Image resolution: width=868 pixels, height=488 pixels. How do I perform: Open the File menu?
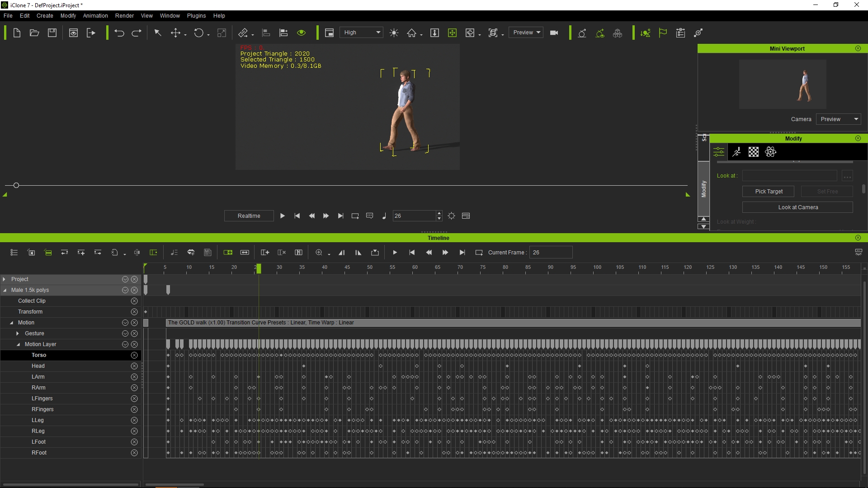coord(8,16)
